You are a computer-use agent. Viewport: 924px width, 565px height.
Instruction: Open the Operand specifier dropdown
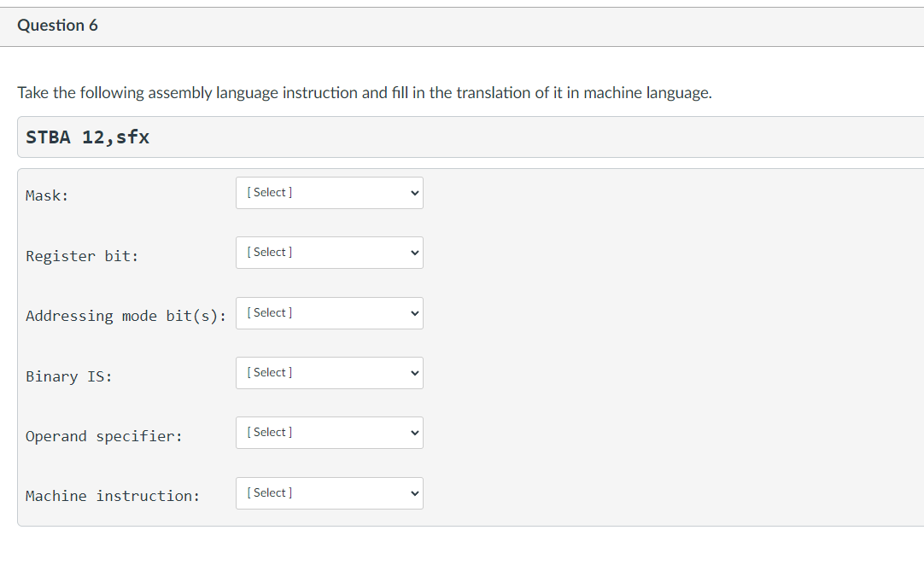coord(329,432)
